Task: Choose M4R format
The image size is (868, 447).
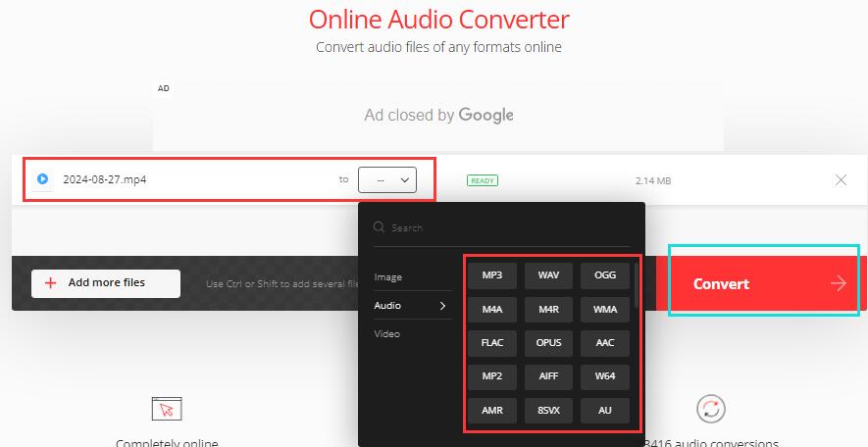Action: pos(548,310)
